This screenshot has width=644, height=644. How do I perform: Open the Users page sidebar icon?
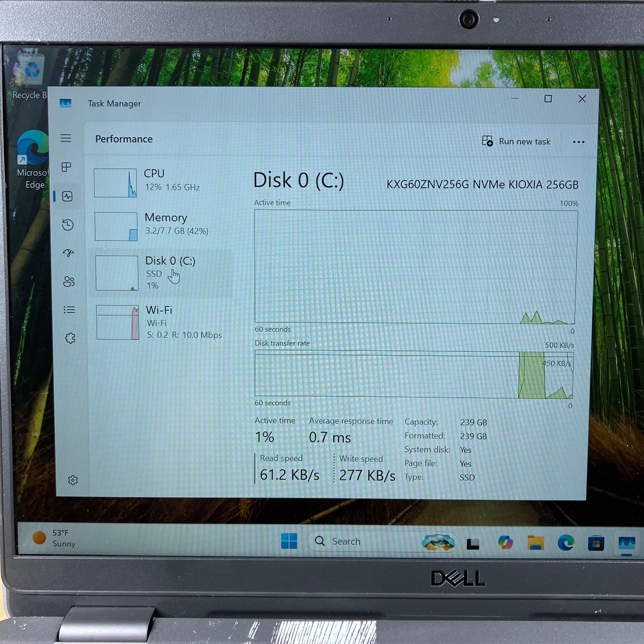pos(69,282)
